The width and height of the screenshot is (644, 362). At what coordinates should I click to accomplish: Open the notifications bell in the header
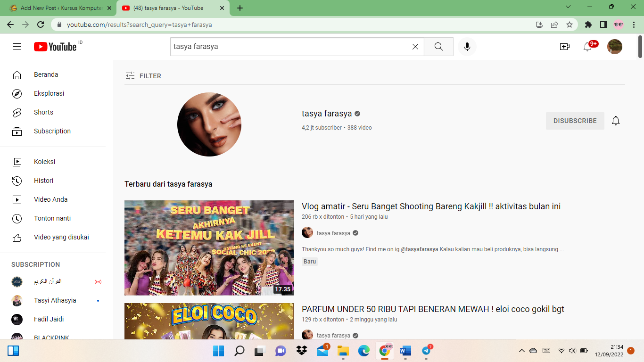click(588, 47)
